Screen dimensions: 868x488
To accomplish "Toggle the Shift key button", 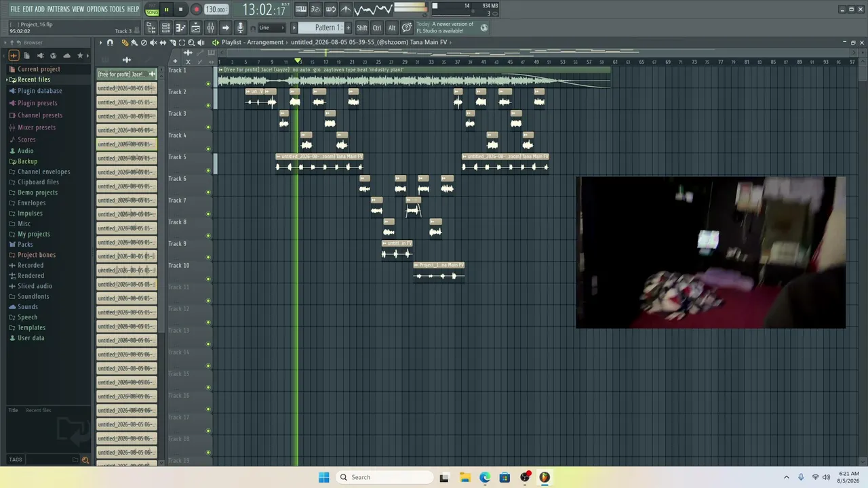I will point(362,28).
